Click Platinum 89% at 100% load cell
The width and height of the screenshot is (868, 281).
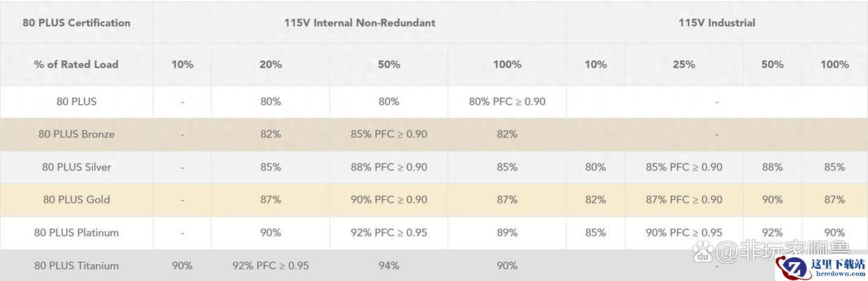[507, 233]
